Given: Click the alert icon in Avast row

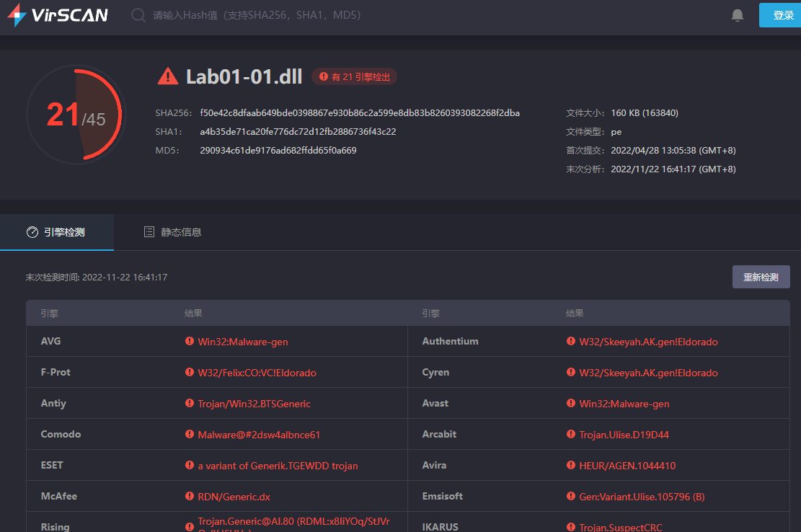Looking at the screenshot, I should (x=570, y=404).
